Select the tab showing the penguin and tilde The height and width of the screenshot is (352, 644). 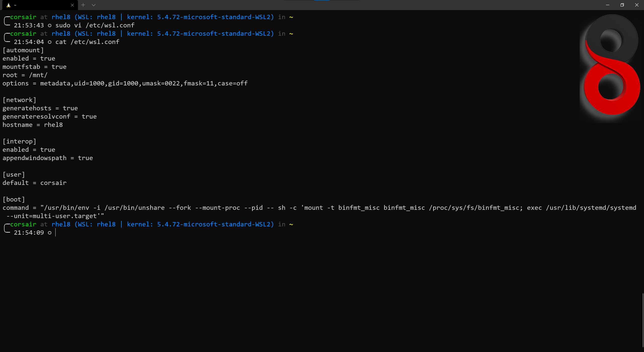(x=38, y=5)
